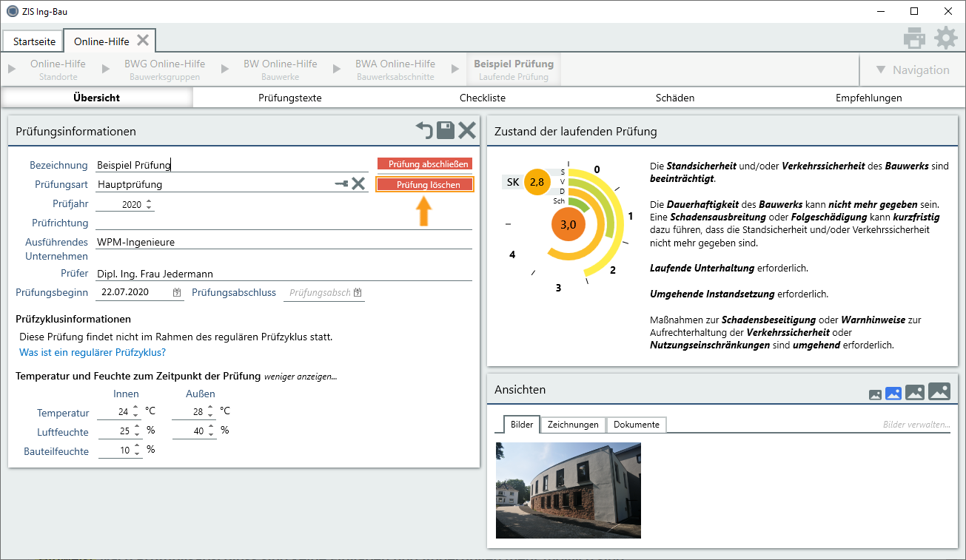Select smallest image size icon in Ansichten
The width and height of the screenshot is (966, 560).
(875, 395)
